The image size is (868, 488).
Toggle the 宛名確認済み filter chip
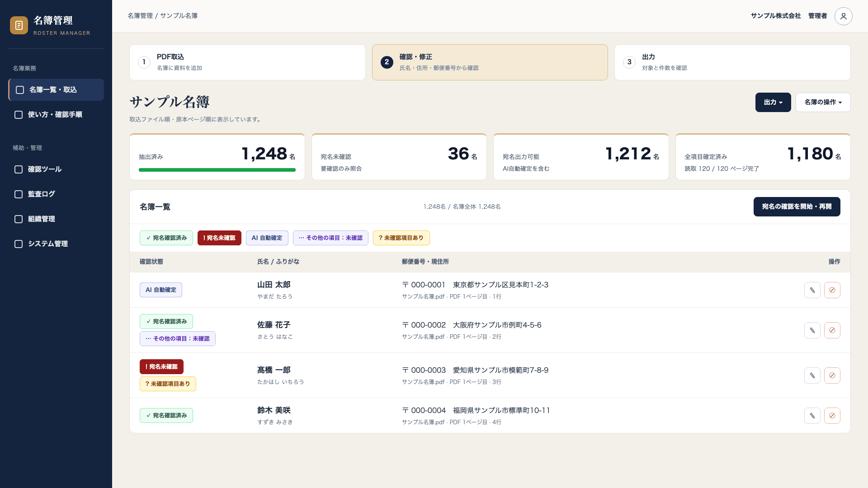point(166,238)
